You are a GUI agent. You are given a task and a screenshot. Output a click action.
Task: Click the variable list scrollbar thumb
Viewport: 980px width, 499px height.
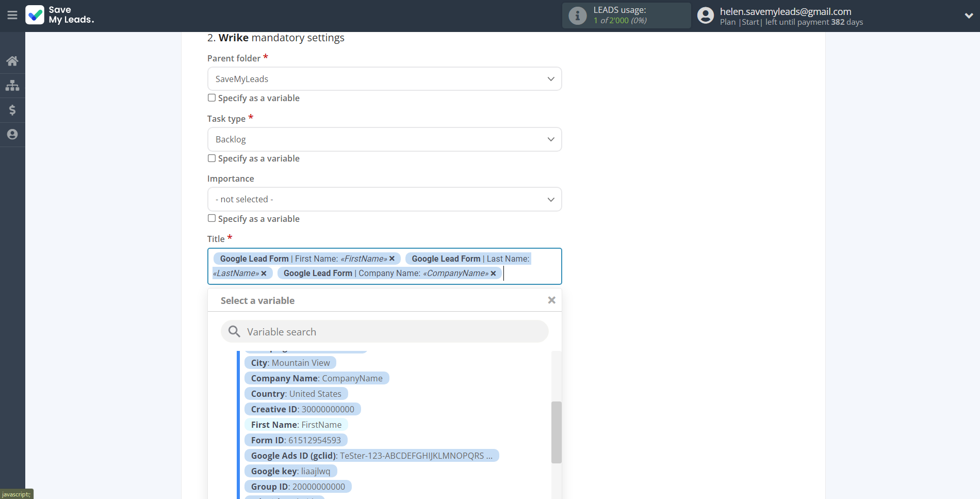[x=556, y=432]
